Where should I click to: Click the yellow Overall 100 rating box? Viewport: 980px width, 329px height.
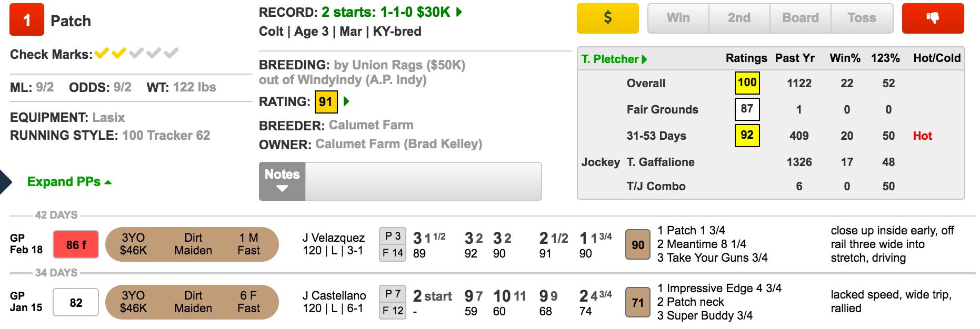click(747, 83)
